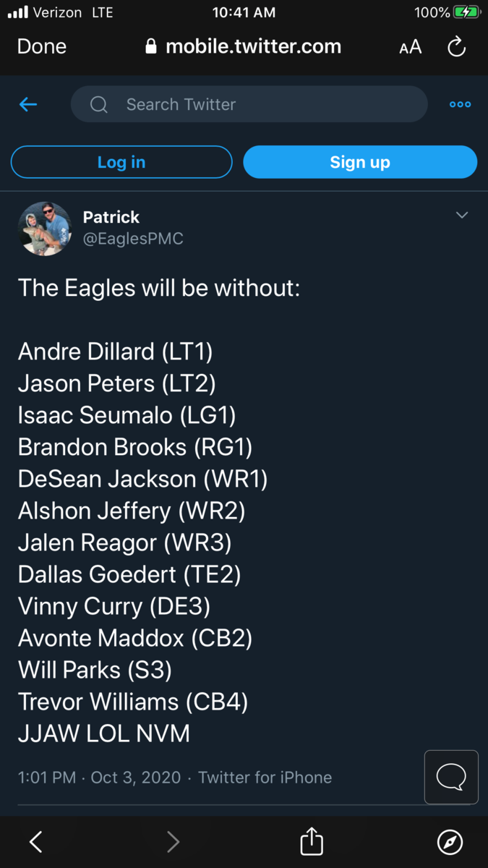Open Patrick's profile picture

coord(45,229)
